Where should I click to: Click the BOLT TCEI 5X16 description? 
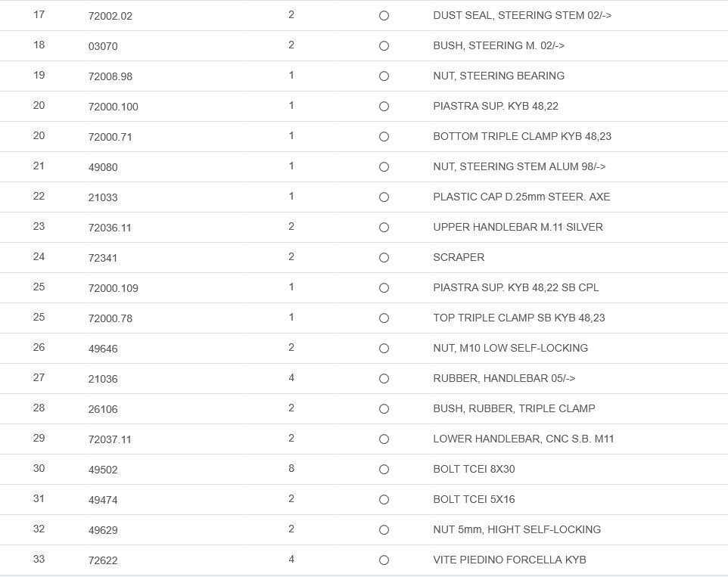[x=474, y=499]
